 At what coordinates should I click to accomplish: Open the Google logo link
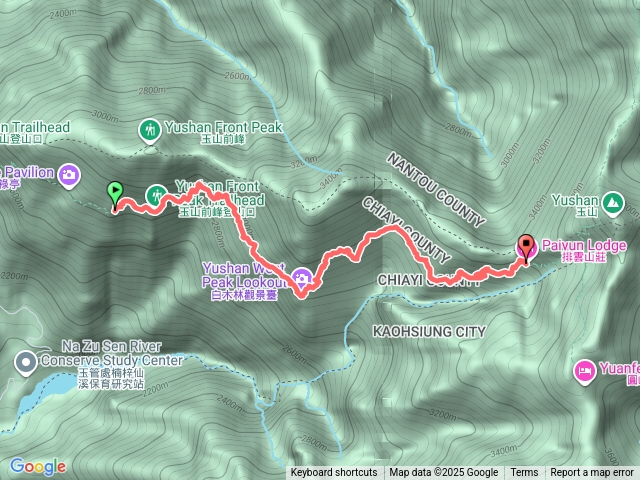pos(38,467)
